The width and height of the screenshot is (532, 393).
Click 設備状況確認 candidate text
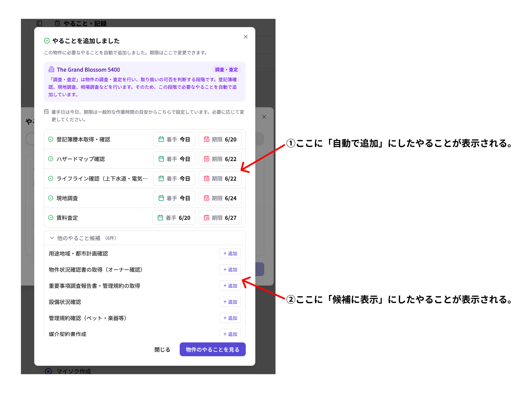click(x=65, y=302)
